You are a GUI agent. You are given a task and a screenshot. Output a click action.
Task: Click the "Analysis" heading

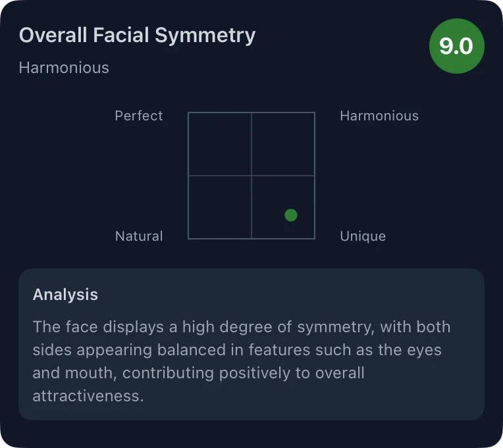(x=65, y=294)
